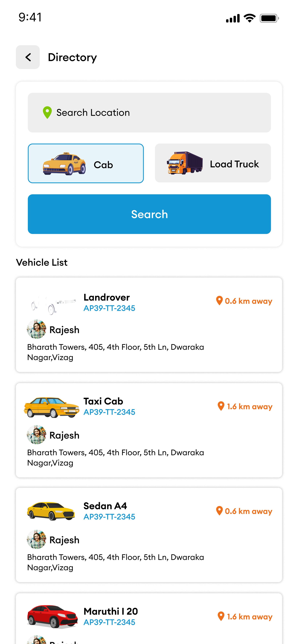298x644 pixels.
Task: Focus the Search Location field
Action: pyautogui.click(x=149, y=113)
